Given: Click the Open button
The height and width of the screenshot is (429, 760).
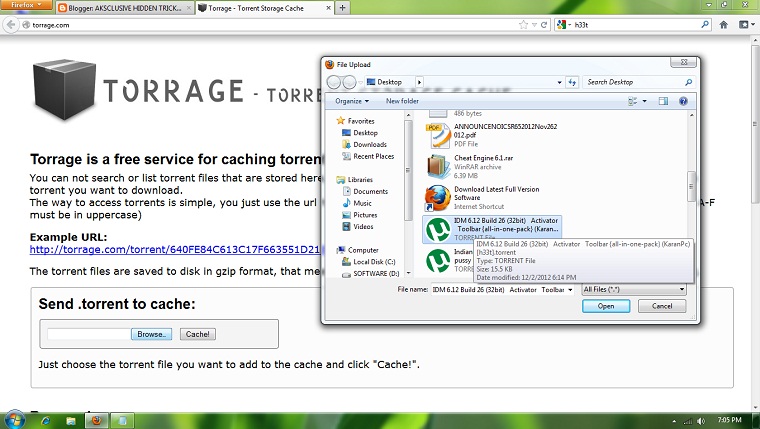Looking at the screenshot, I should tap(606, 306).
